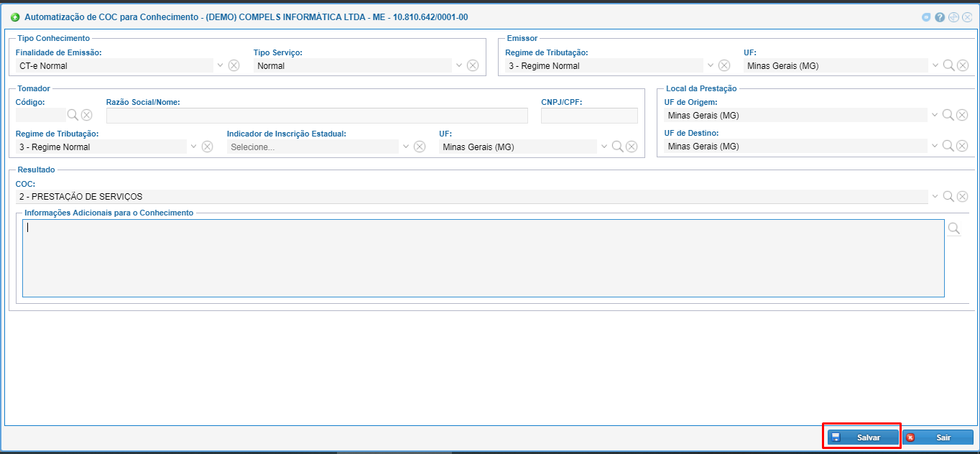Click the Salvar button
980x454 pixels.
click(x=863, y=437)
